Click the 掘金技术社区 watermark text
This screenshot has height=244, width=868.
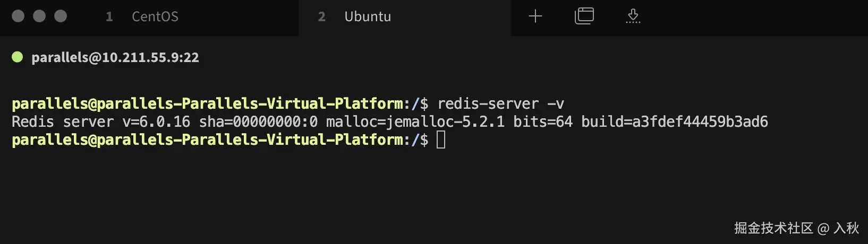tap(773, 228)
